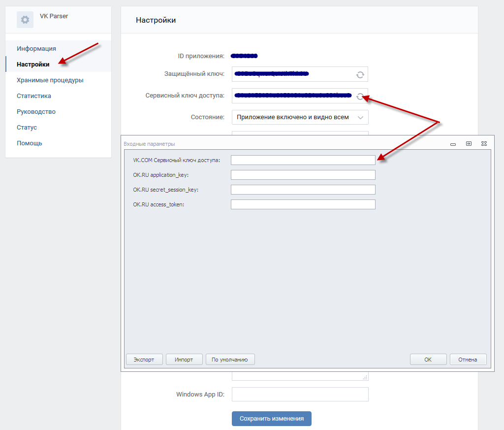This screenshot has width=504, height=430.
Task: Open Информация in the sidebar
Action: [36, 48]
